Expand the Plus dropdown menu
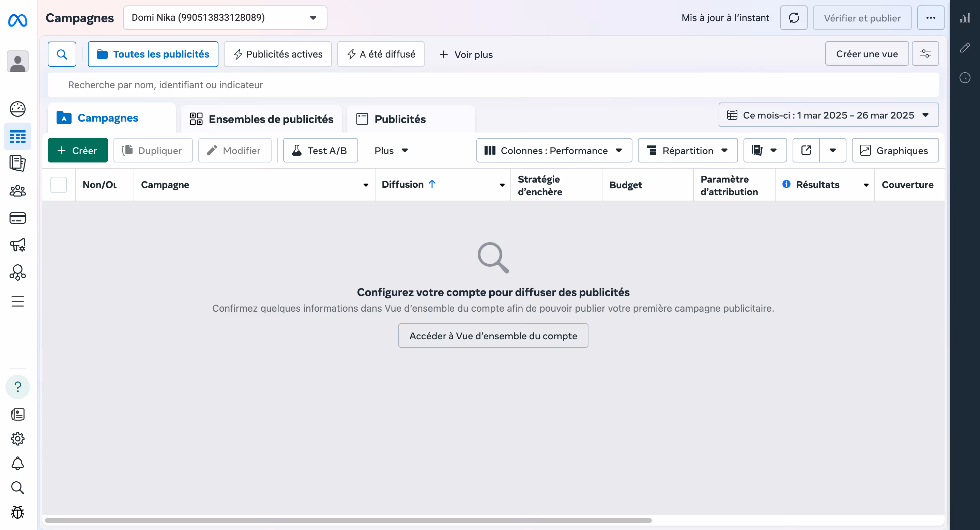 392,151
